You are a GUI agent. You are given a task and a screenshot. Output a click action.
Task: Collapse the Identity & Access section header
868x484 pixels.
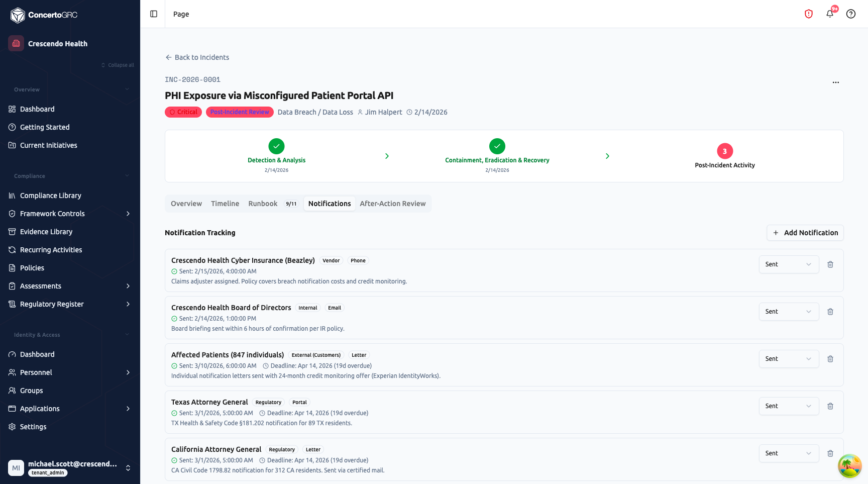(x=70, y=335)
